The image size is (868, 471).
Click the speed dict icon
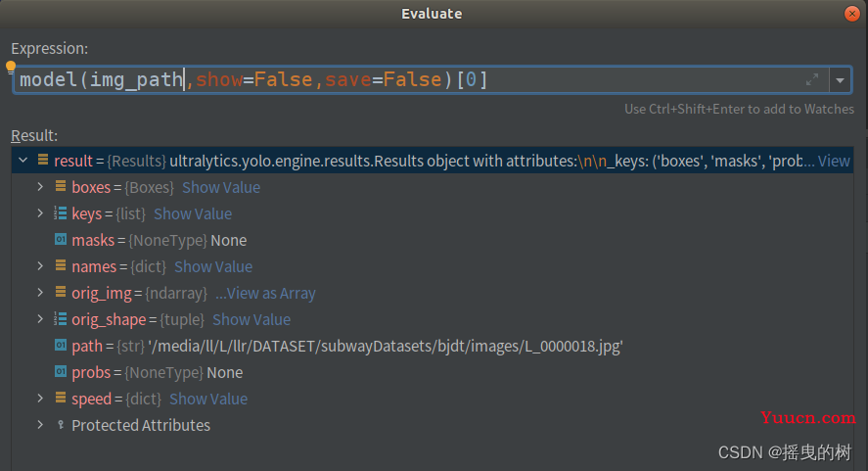coord(61,399)
